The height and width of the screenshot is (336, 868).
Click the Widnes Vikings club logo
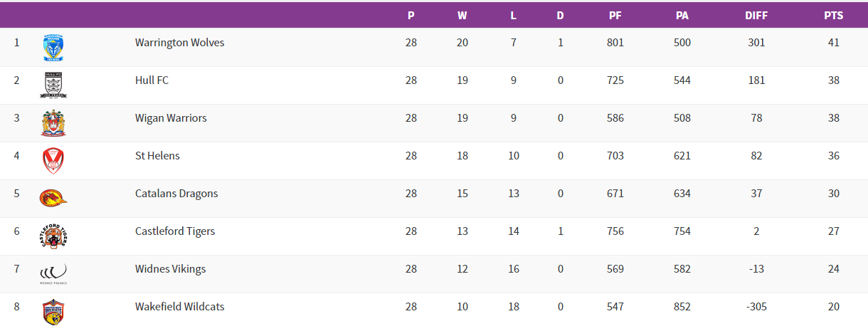(x=53, y=273)
